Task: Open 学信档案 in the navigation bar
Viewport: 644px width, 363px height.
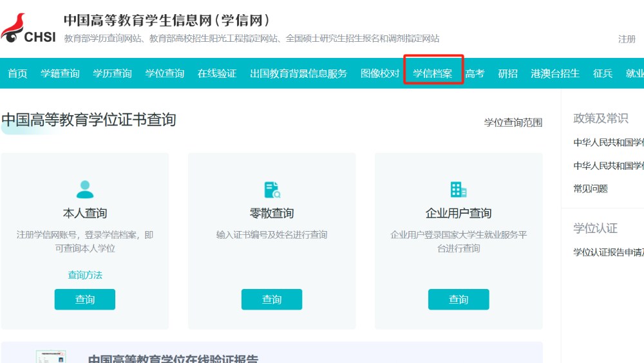Action: [433, 73]
